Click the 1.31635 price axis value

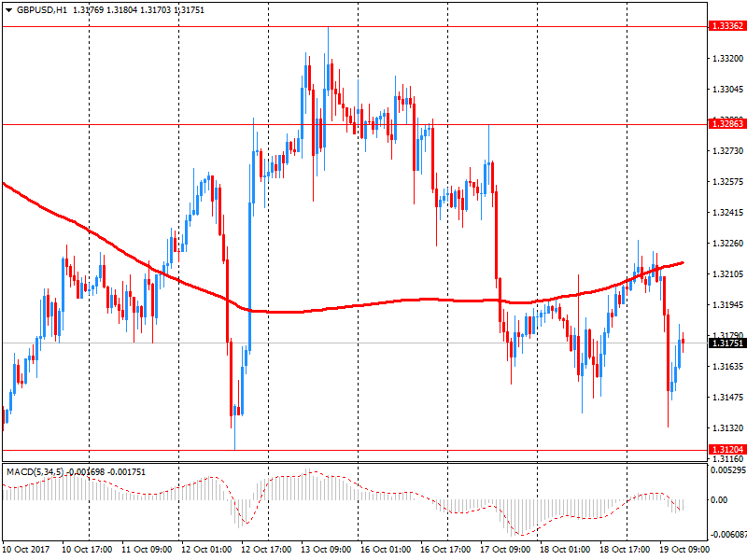pyautogui.click(x=728, y=366)
